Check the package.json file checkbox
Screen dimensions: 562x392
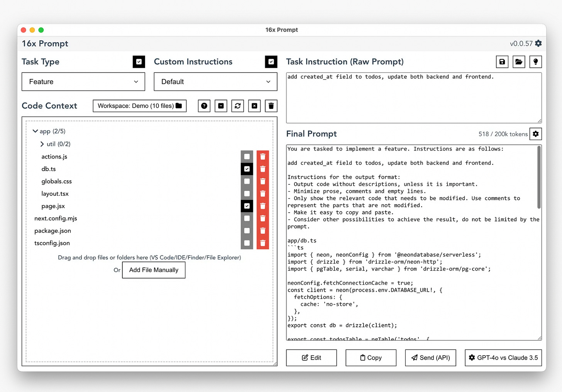(x=247, y=231)
